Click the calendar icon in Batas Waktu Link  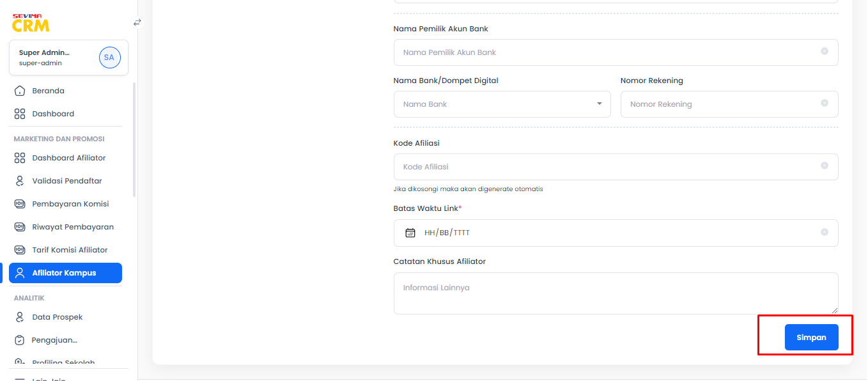[410, 233]
